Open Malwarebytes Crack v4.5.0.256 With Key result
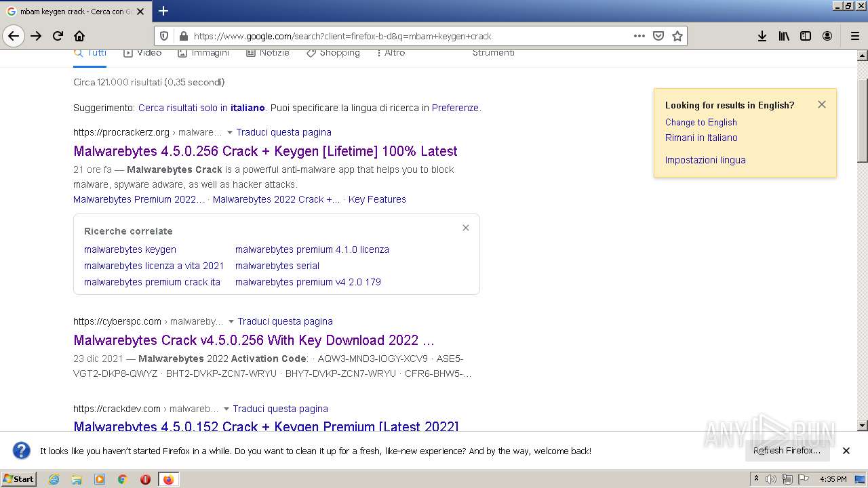Viewport: 868px width, 488px height. pyautogui.click(x=254, y=340)
